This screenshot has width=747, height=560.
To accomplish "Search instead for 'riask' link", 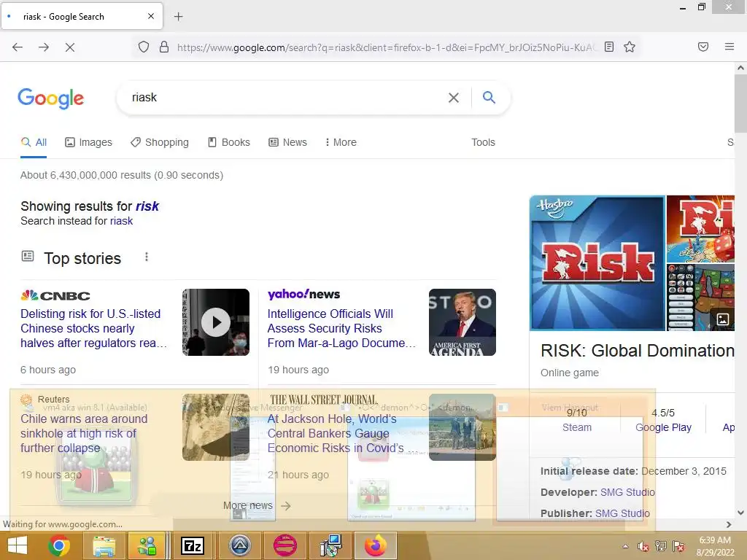I will [x=122, y=221].
